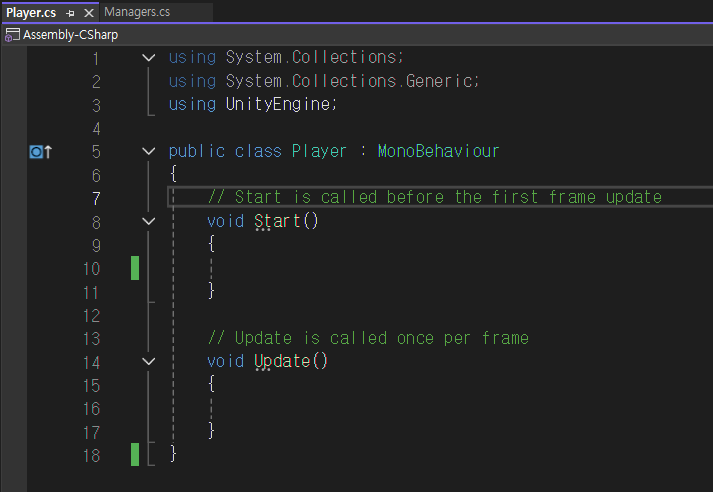
Task: Click 'System.Collections;' on line 1
Action: [x=315, y=57]
